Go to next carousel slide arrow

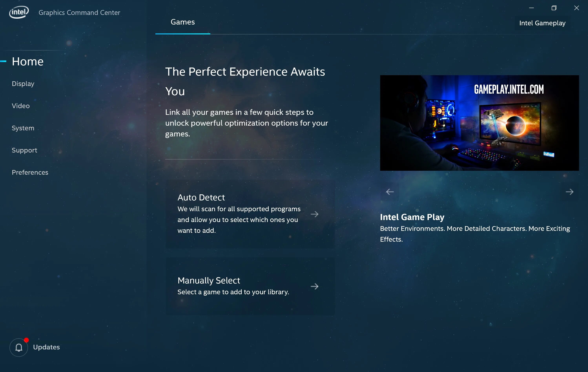click(x=569, y=192)
